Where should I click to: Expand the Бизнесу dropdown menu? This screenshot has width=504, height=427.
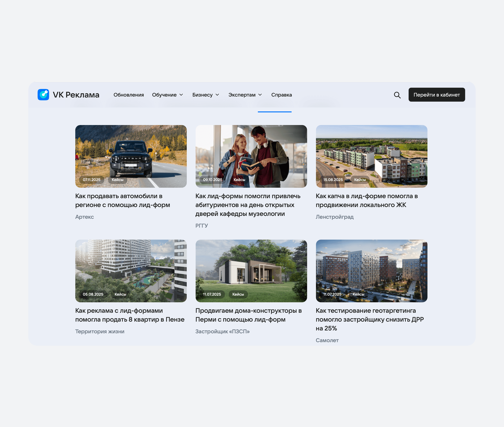coord(205,95)
